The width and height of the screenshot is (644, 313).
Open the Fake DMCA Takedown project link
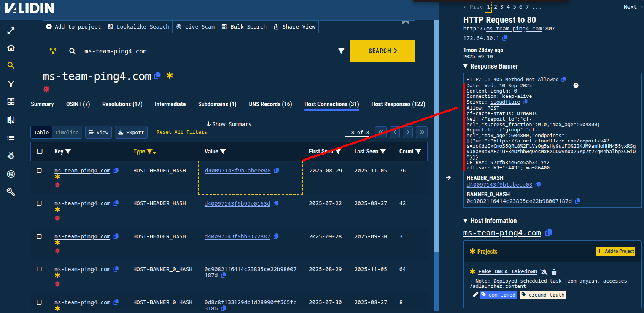point(507,271)
